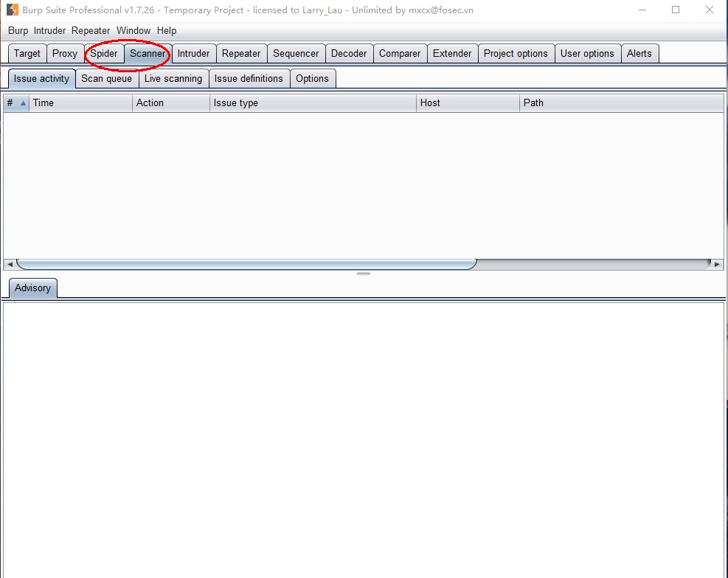Click the horizontal scrollbar left arrow
The height and width of the screenshot is (578, 728).
click(10, 264)
